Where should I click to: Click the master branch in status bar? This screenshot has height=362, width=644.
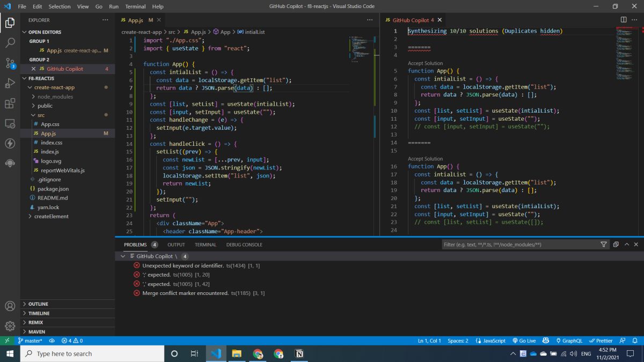(30, 341)
